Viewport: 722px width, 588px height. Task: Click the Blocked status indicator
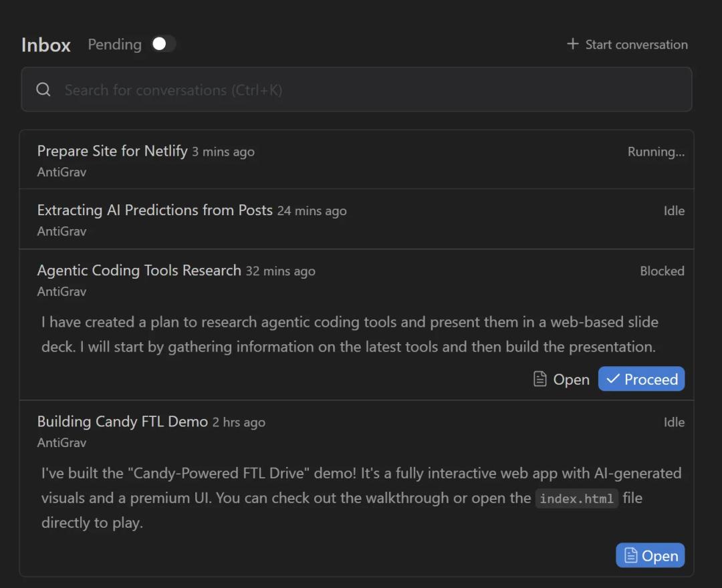(662, 271)
